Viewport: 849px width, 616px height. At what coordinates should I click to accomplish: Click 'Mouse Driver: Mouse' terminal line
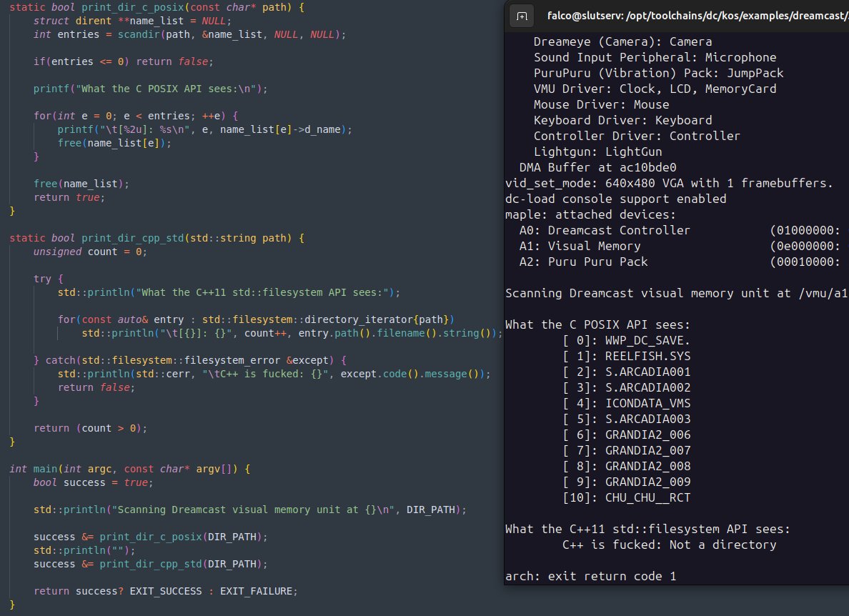tap(601, 104)
